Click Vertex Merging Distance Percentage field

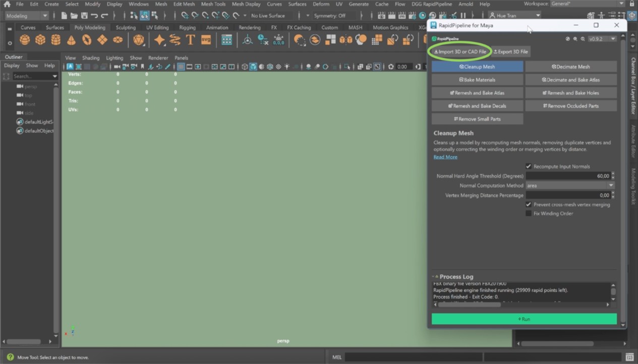point(568,195)
